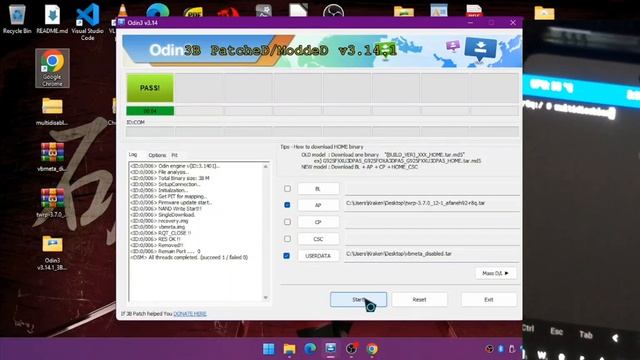The width and height of the screenshot is (640, 360).
Task: Switch to the Log tab
Action: coord(133,155)
